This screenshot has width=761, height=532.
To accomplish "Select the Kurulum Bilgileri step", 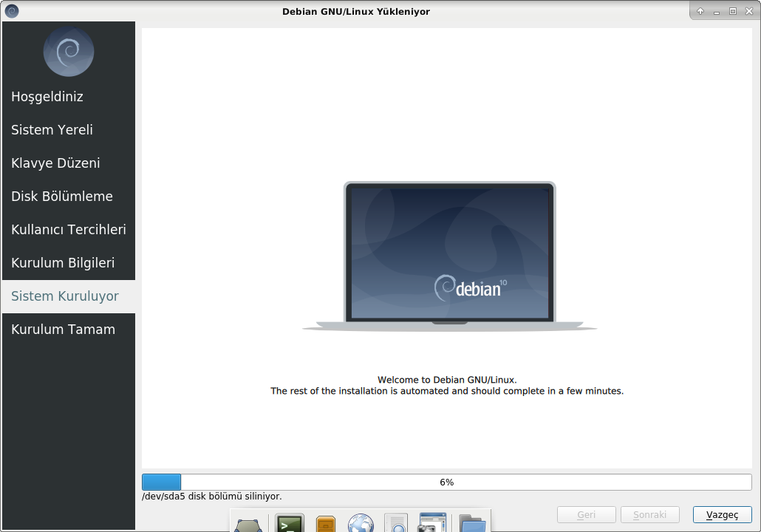I will (x=69, y=263).
